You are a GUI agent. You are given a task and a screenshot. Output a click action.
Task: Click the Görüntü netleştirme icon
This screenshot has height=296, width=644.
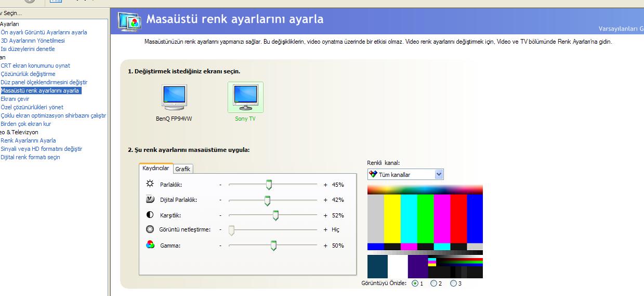150,229
